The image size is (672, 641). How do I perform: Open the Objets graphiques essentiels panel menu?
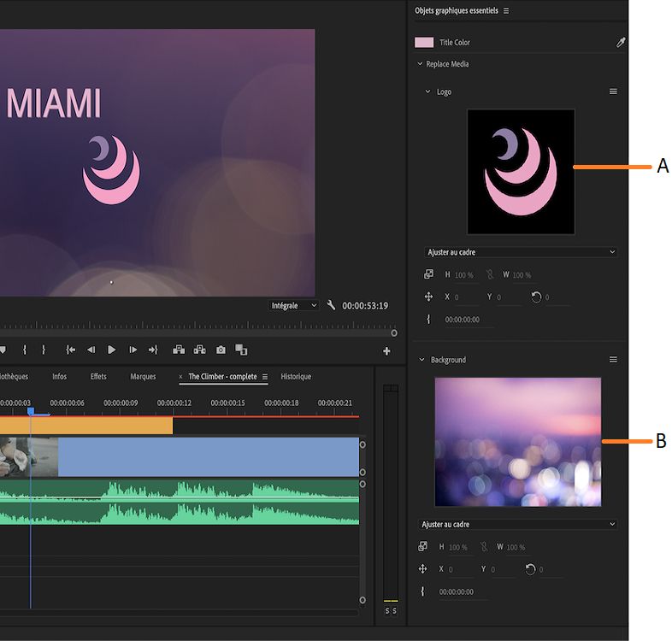click(506, 11)
